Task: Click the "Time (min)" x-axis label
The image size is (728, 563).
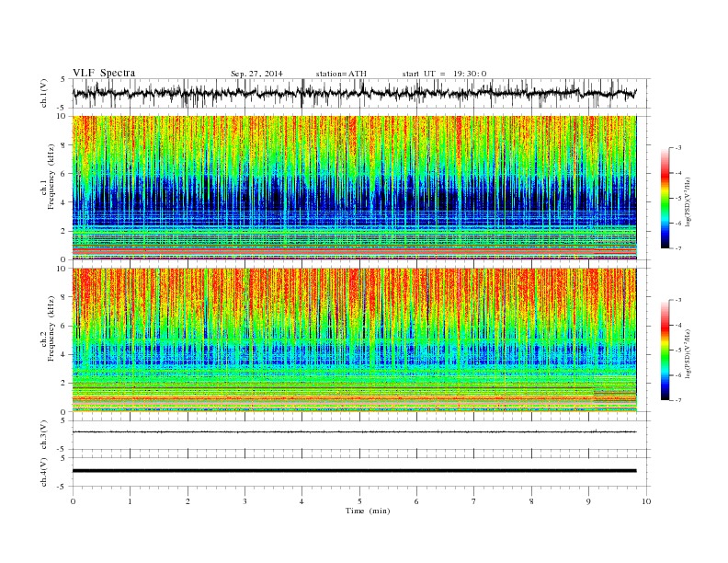Action: [x=368, y=511]
